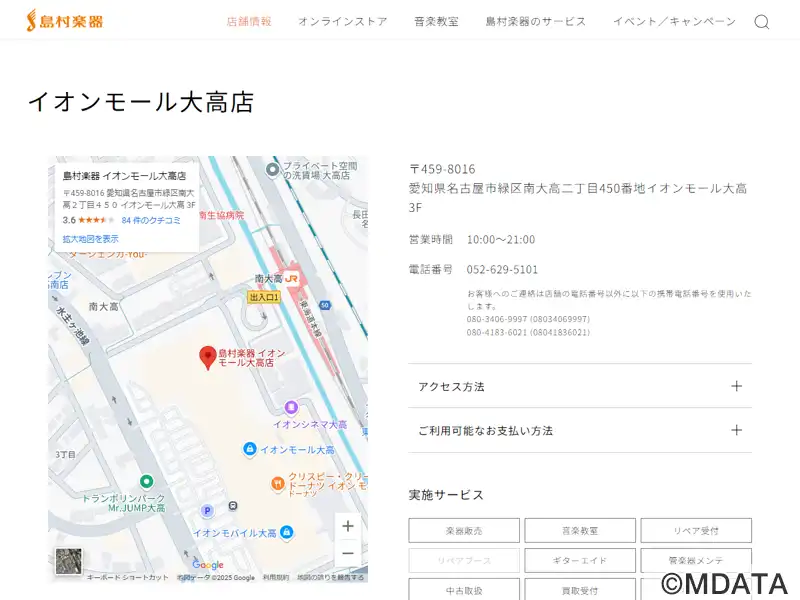Click the 南大高 JR station icon
Screen dimensions: 800x600
(291, 279)
